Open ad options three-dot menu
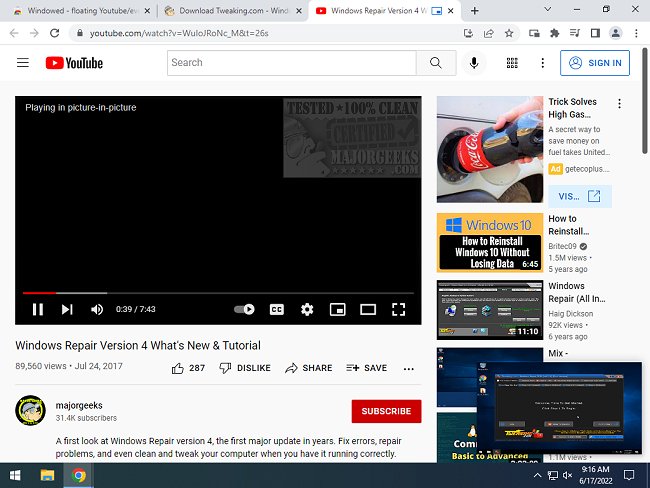Image resolution: width=650 pixels, height=488 pixels. point(619,104)
